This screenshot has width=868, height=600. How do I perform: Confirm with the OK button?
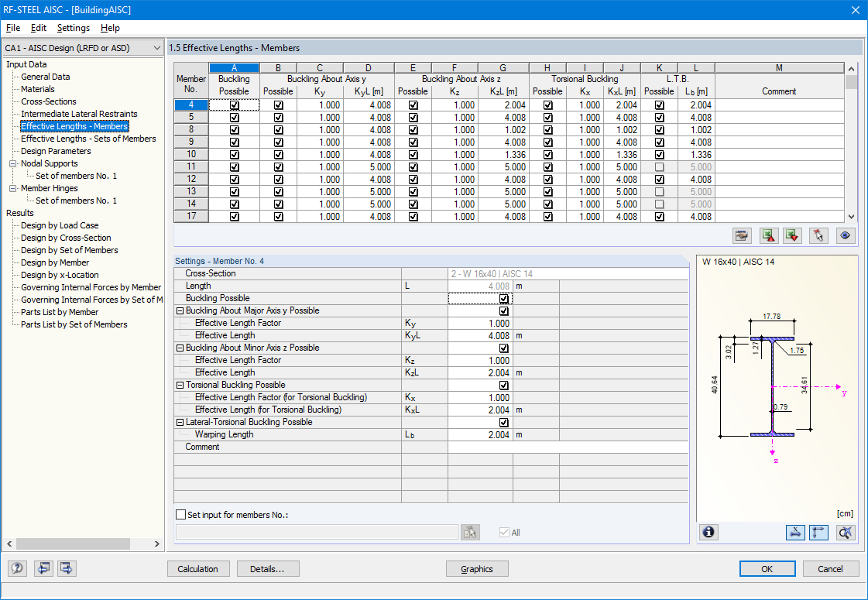(767, 568)
